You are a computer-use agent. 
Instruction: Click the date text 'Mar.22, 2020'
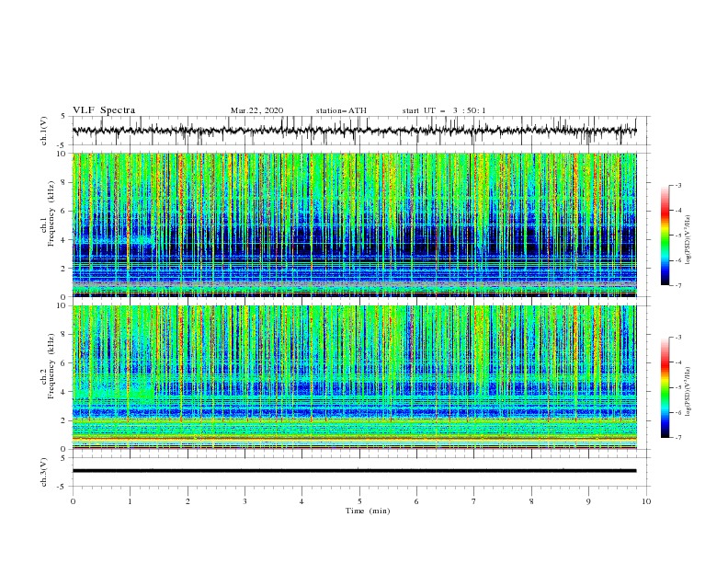click(256, 110)
